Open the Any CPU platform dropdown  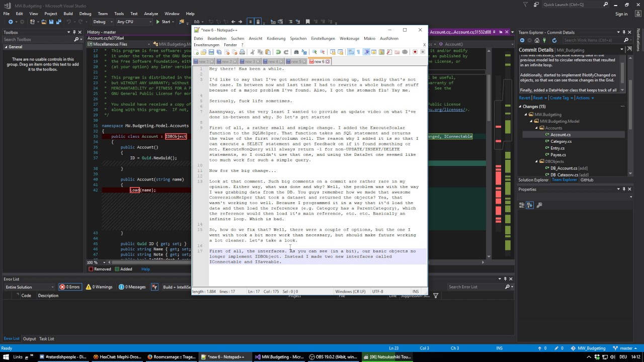click(x=134, y=22)
